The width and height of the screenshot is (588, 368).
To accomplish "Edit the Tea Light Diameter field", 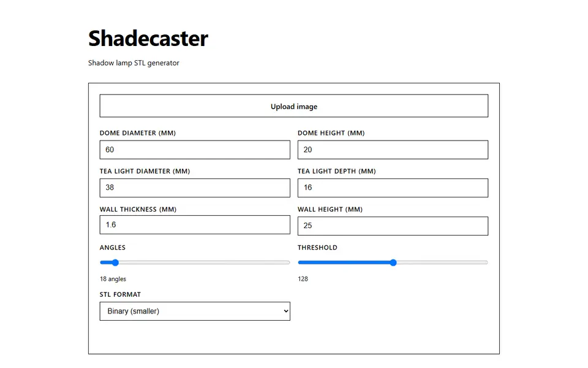I will click(x=195, y=188).
